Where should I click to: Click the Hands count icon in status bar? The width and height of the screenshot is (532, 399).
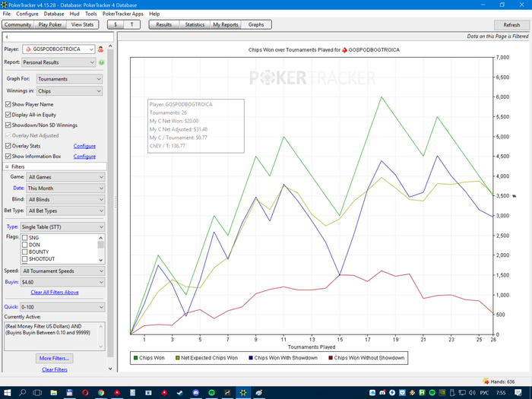(x=486, y=382)
